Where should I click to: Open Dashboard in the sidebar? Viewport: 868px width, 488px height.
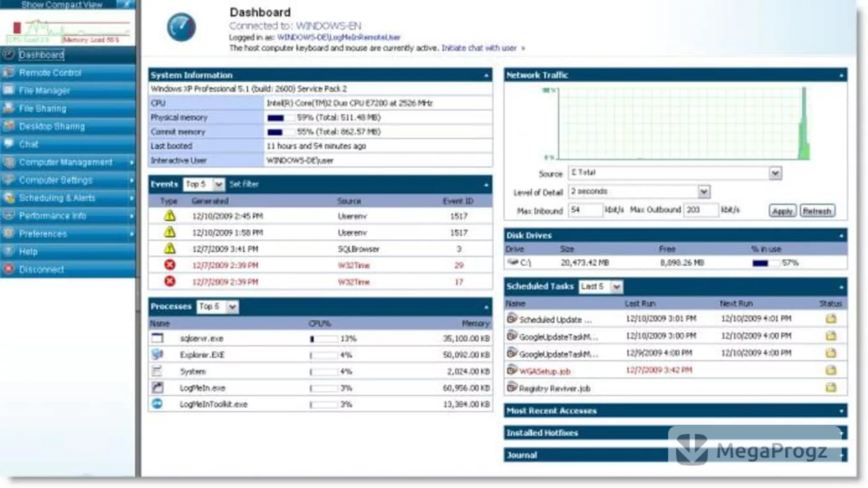pyautogui.click(x=68, y=55)
